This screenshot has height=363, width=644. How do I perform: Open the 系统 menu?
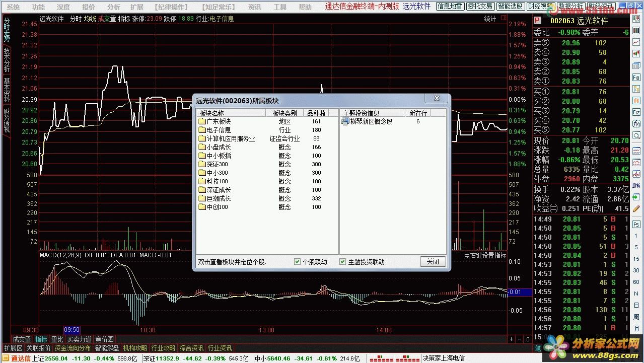coord(13,7)
